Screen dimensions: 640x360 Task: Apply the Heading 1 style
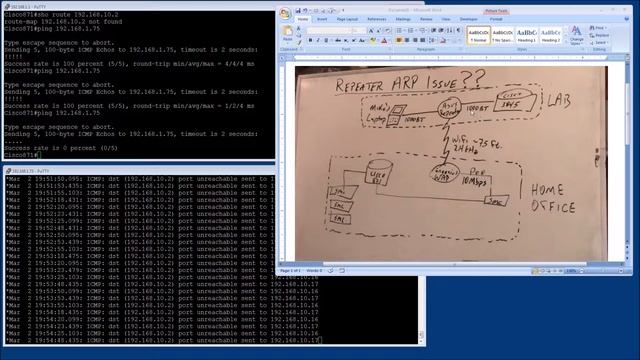pyautogui.click(x=527, y=35)
